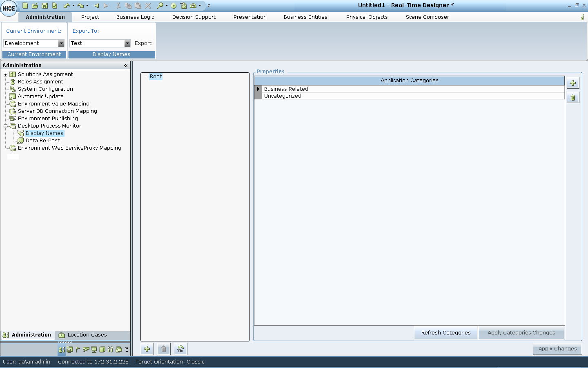588x368 pixels.
Task: Click the green Run/Play toolbar icon
Action: click(x=174, y=6)
